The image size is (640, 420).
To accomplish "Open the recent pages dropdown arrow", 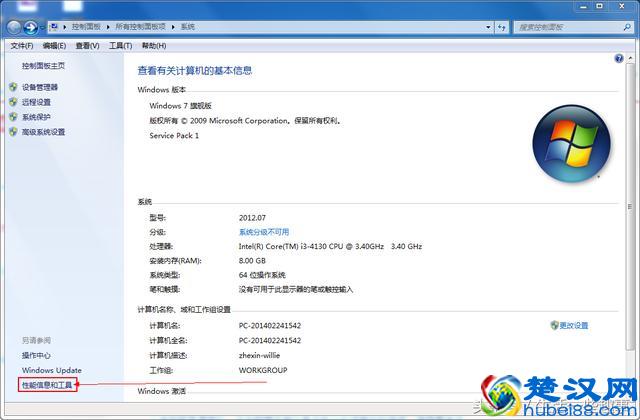I will point(42,27).
